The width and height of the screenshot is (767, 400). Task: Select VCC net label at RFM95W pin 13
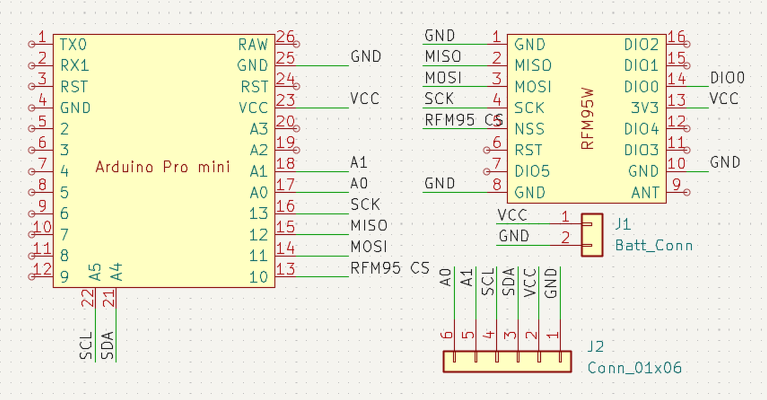723,99
